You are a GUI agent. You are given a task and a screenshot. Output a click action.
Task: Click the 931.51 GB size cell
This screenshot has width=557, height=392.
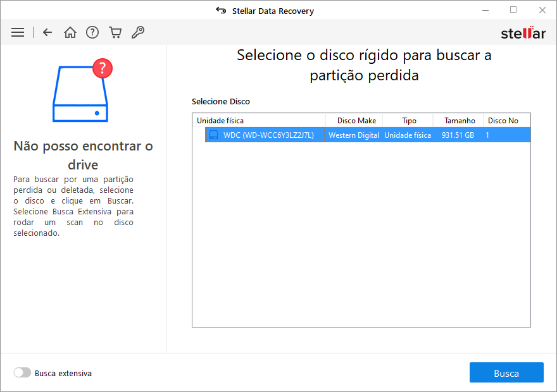click(458, 135)
